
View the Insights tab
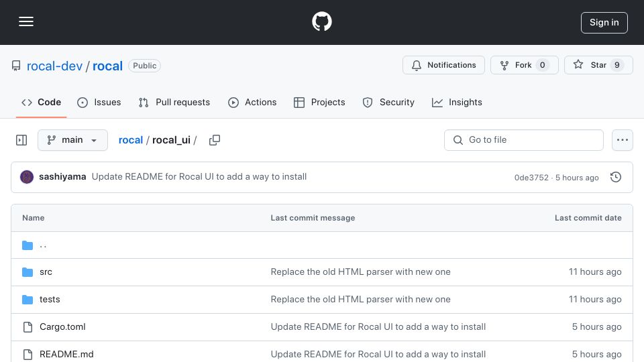(x=457, y=102)
